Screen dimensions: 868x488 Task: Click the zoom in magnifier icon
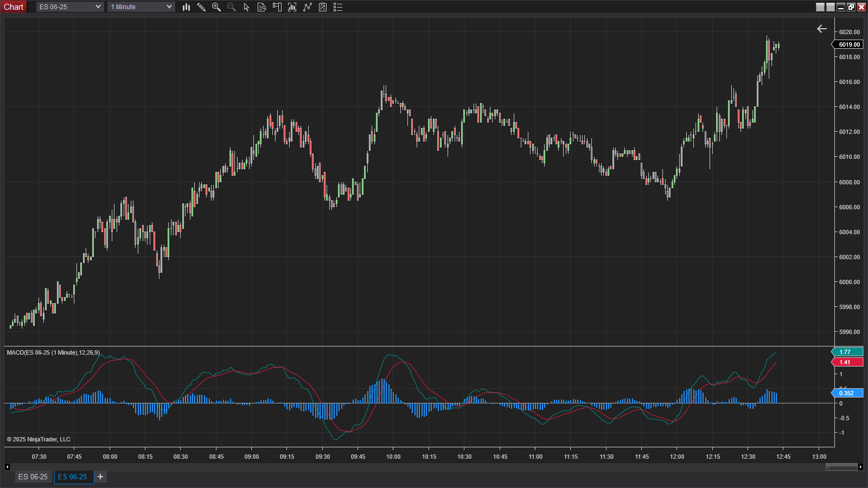(216, 7)
